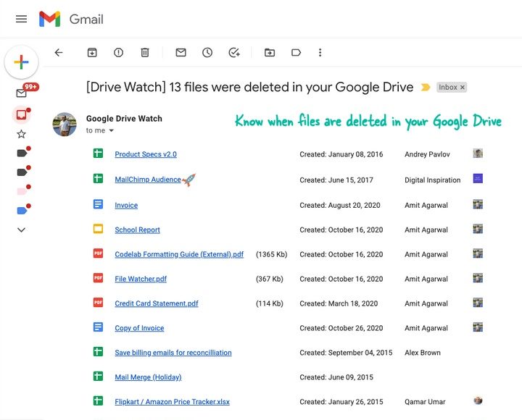Open Save billing emails for reconcilliation link
This screenshot has height=420, width=522.
[173, 353]
